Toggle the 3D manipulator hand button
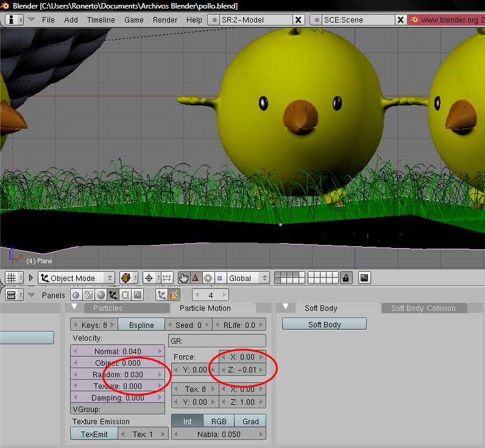 [184, 278]
